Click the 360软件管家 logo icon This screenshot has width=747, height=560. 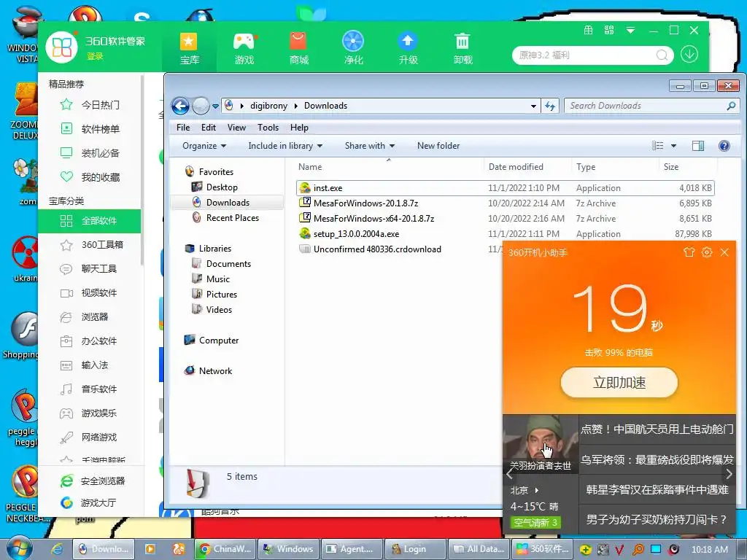pos(61,47)
